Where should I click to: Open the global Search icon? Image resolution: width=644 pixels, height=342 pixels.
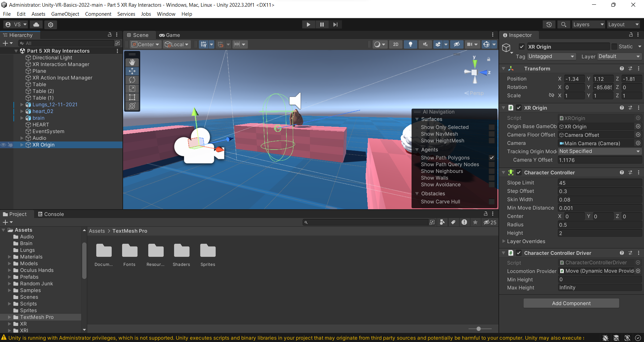[564, 24]
